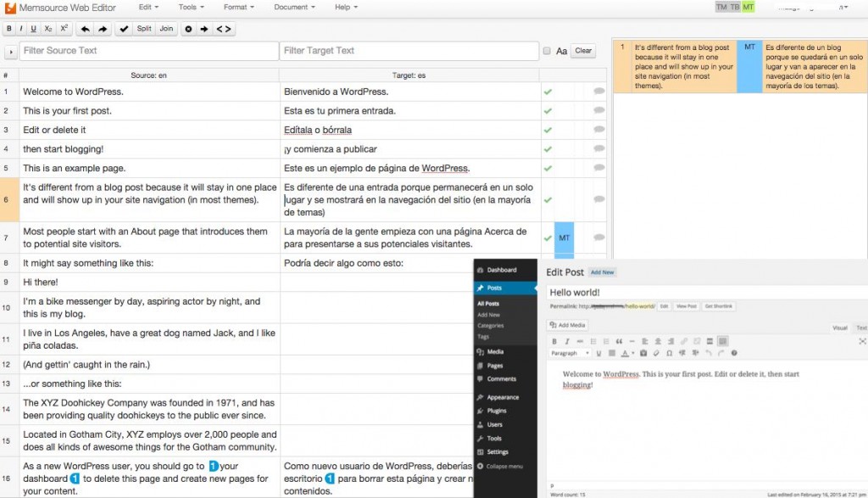
Task: Open comment bubble for segment 6
Action: 599,199
